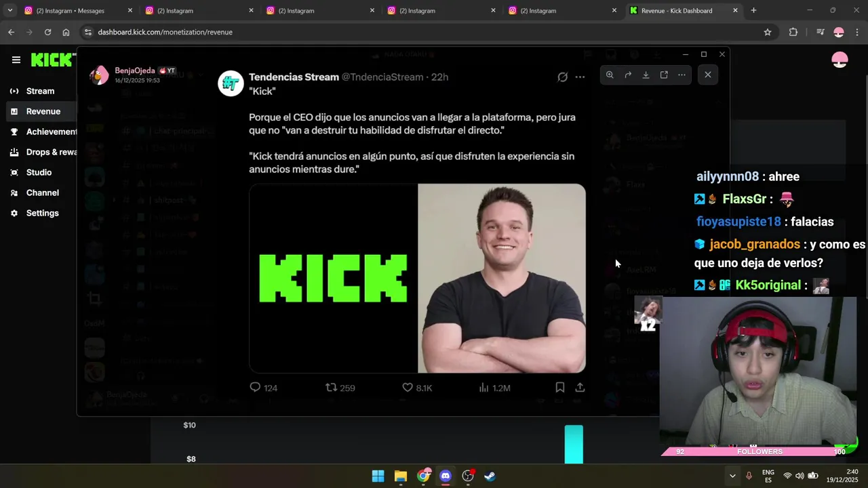This screenshot has height=488, width=868.
Task: Share the tweet via share icon
Action: pos(580,388)
